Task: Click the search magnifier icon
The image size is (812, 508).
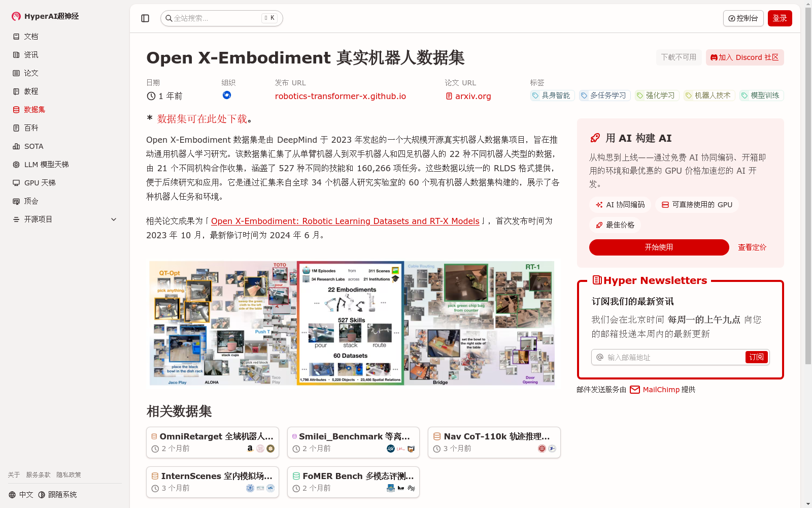Action: (x=169, y=18)
